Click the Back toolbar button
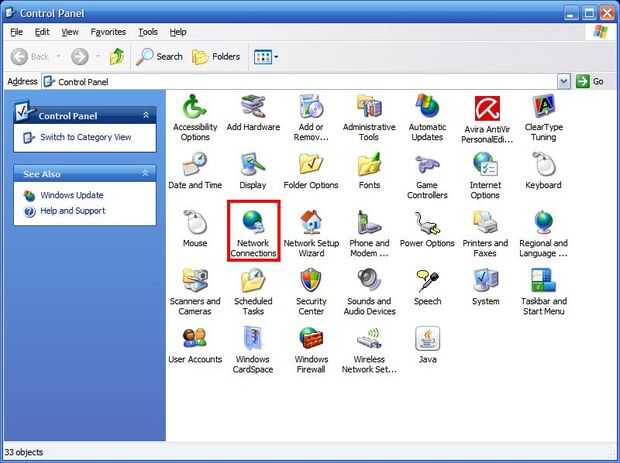This screenshot has height=463, width=620. coord(30,57)
